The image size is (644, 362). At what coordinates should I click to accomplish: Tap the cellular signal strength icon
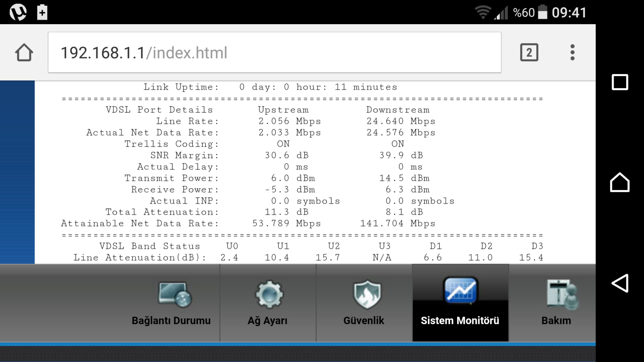(501, 13)
